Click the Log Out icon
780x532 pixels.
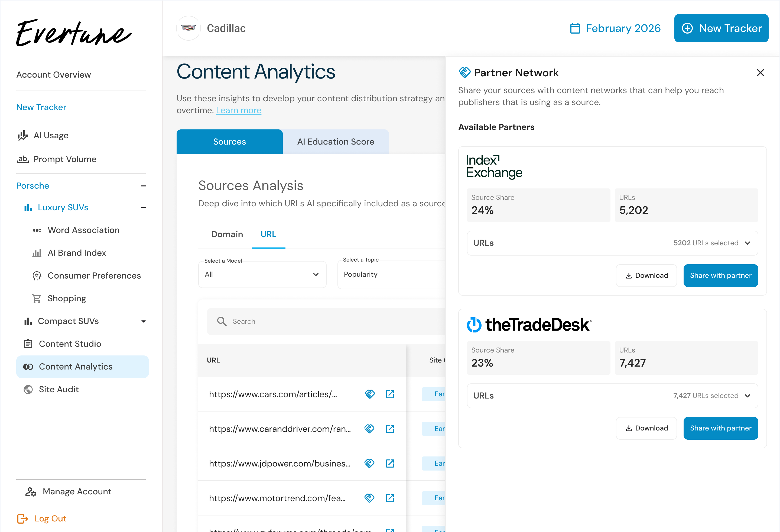tap(22, 518)
